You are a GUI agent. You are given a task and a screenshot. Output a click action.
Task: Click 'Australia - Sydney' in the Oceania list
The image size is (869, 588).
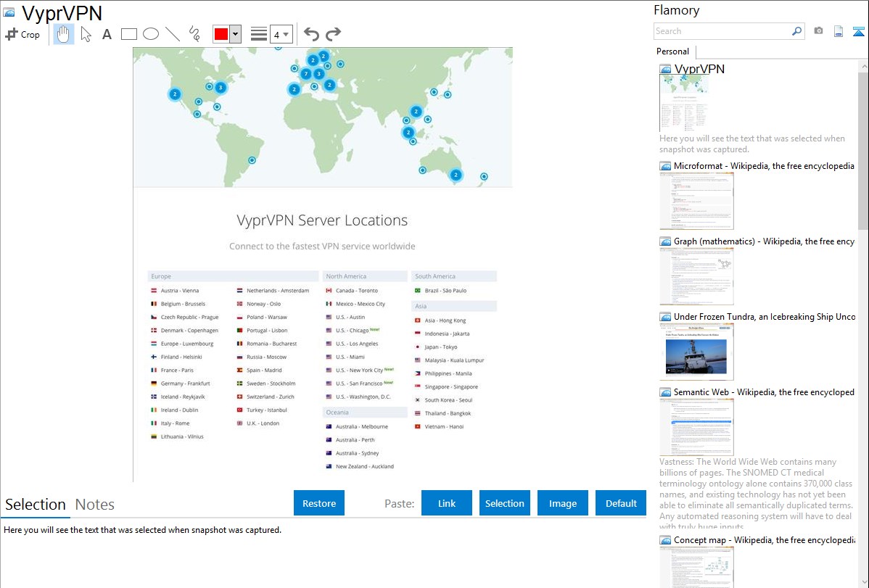click(357, 453)
